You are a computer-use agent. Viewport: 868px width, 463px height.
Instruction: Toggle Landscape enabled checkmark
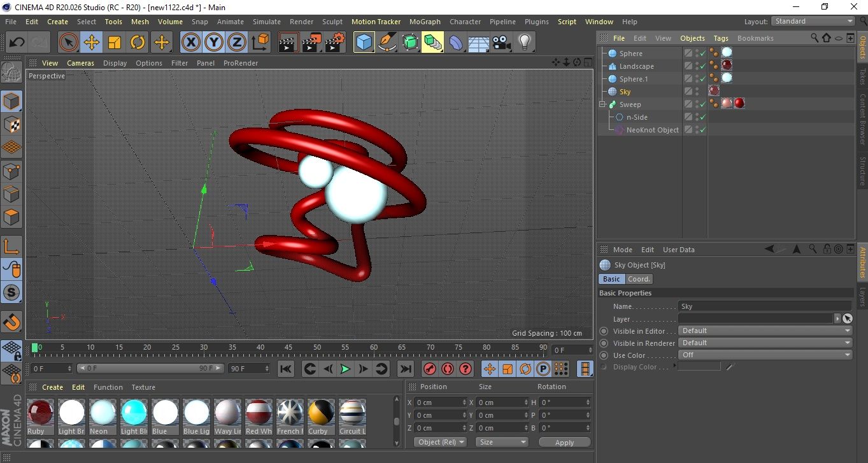703,66
